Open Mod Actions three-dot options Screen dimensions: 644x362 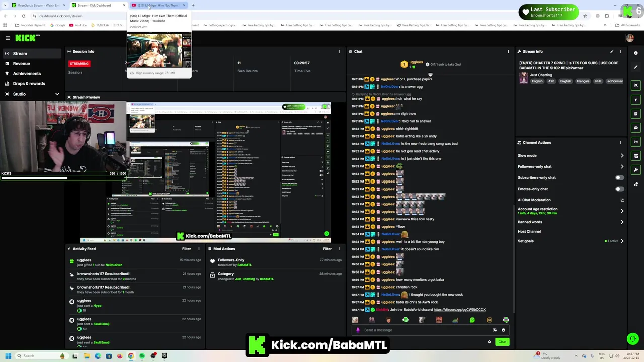pyautogui.click(x=339, y=249)
